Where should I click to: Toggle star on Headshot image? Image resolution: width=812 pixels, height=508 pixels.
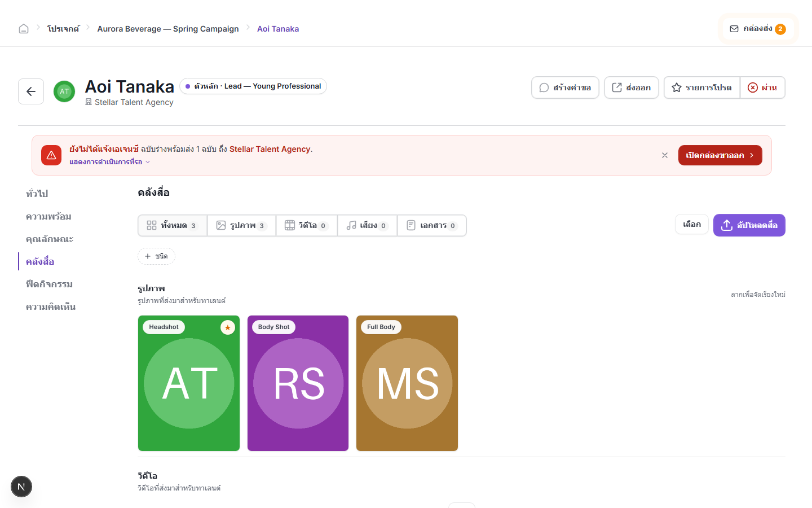(x=228, y=327)
